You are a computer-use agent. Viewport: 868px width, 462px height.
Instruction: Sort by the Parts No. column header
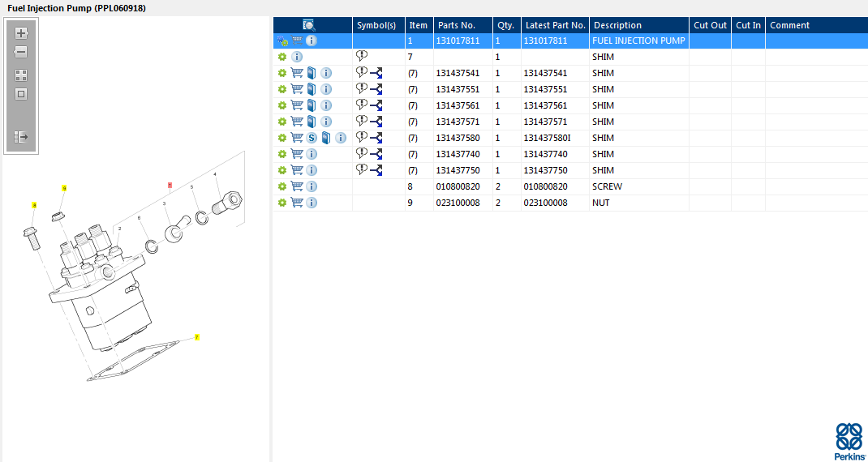point(463,25)
